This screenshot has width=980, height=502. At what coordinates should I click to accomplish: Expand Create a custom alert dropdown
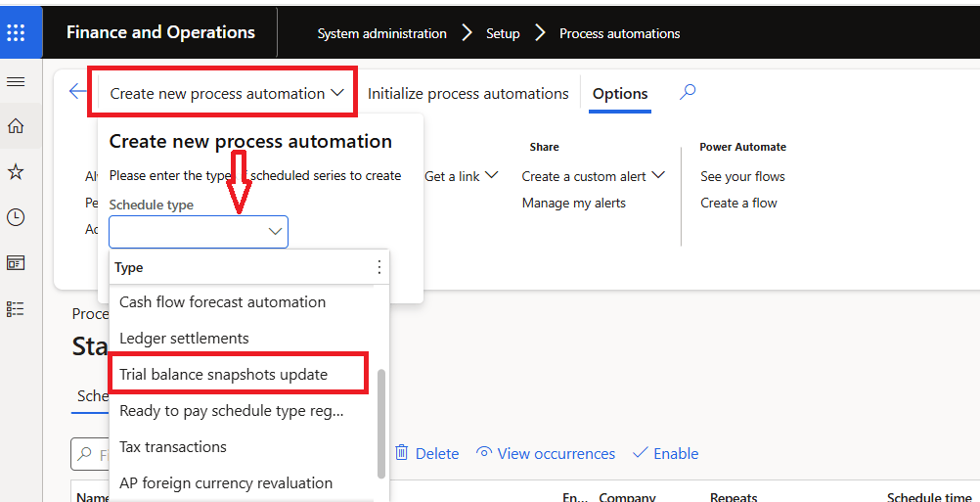[593, 176]
